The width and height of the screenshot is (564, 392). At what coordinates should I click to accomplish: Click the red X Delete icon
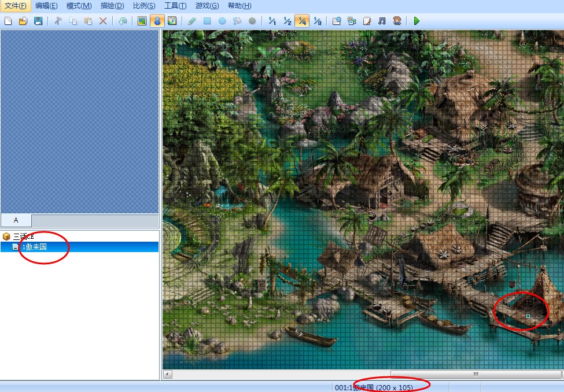(x=103, y=21)
